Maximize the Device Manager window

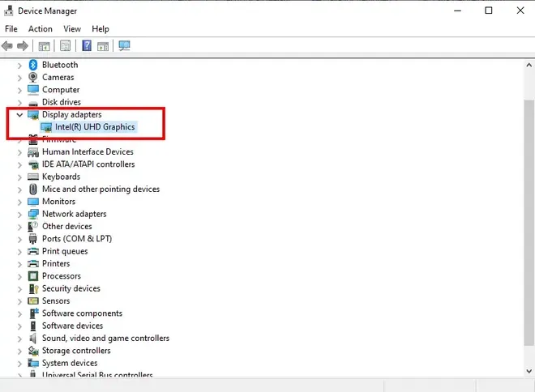(489, 11)
